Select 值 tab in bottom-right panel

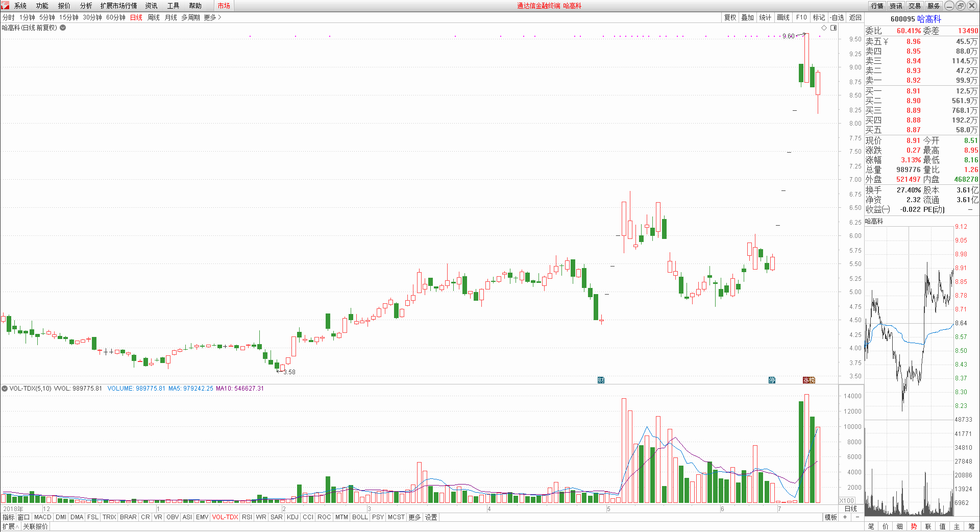pyautogui.click(x=942, y=526)
